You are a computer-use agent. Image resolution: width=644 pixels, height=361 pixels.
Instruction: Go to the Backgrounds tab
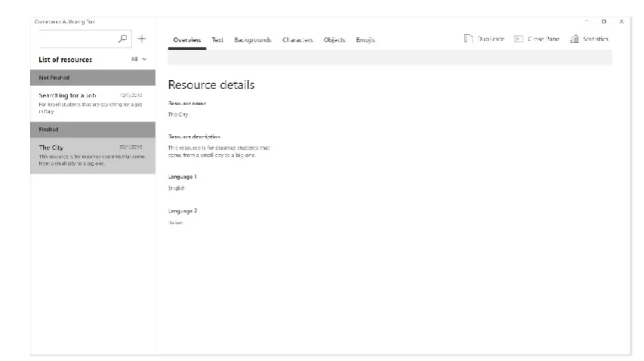[x=253, y=40]
